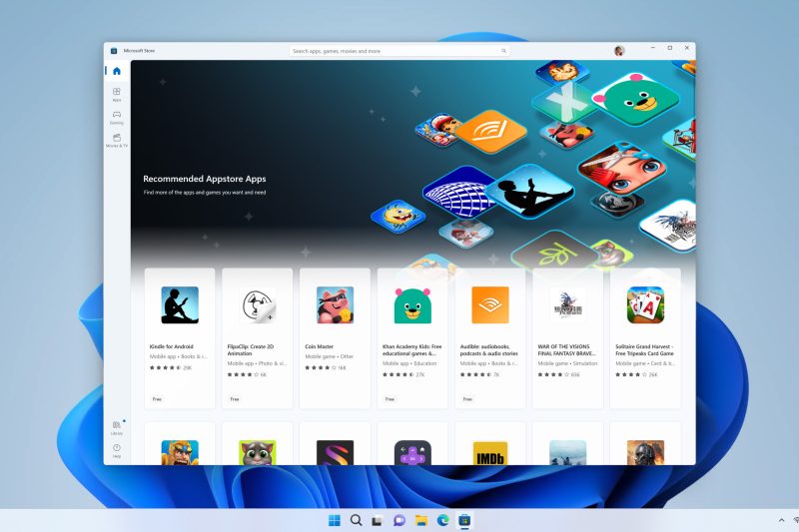Select the bearded warrior game icon in second row
This screenshot has height=532, width=799.
(180, 452)
